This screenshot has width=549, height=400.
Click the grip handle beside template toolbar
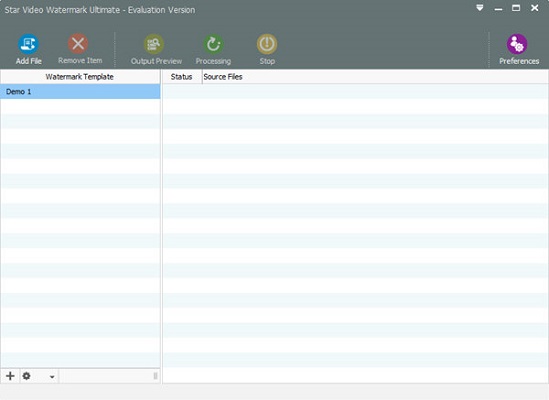(x=155, y=376)
